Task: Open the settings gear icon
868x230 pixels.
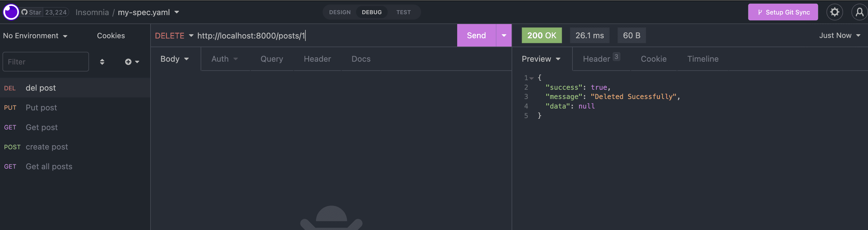Action: (834, 12)
